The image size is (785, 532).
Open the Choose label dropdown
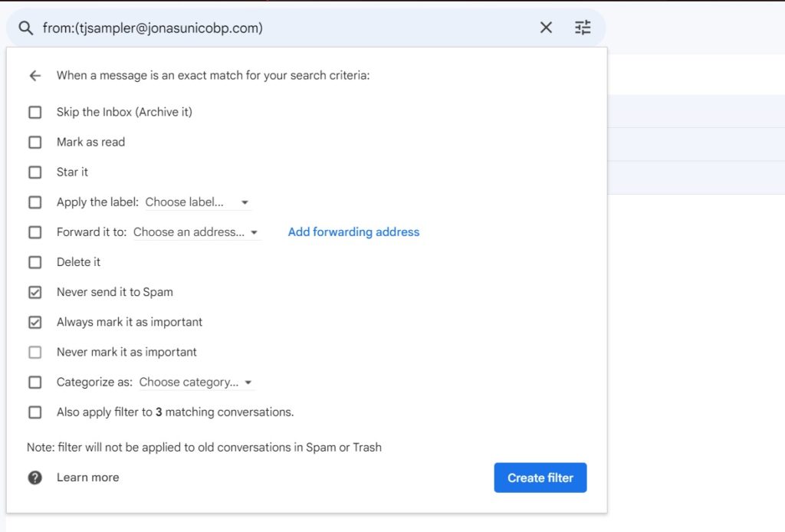[x=197, y=202]
